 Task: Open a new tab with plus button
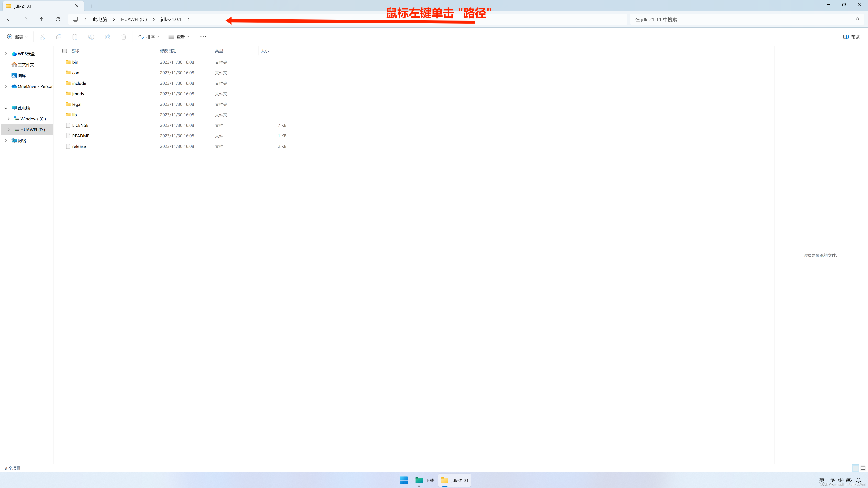92,6
